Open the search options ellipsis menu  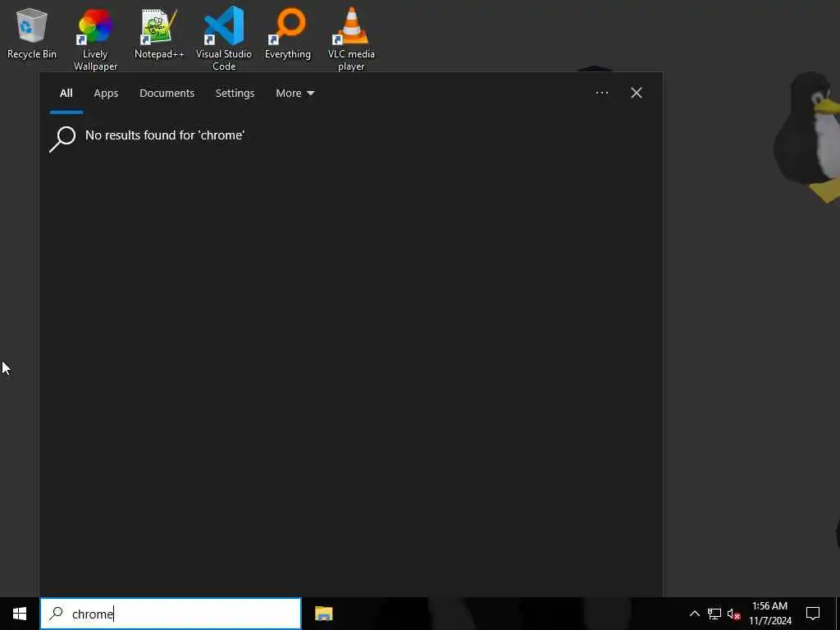click(x=601, y=94)
